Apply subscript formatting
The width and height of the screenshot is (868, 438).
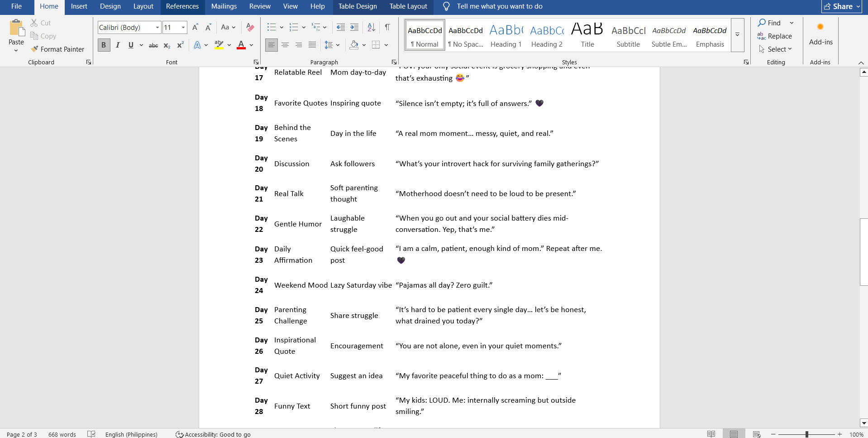coord(167,45)
